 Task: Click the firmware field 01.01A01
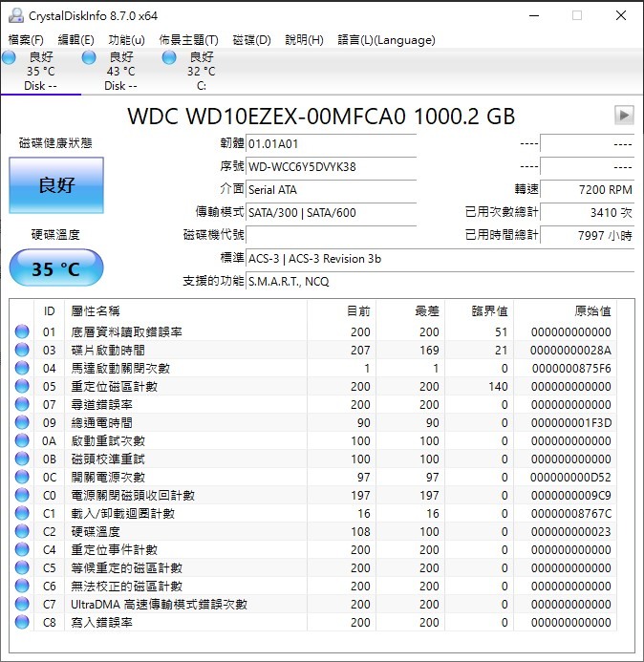(x=332, y=144)
